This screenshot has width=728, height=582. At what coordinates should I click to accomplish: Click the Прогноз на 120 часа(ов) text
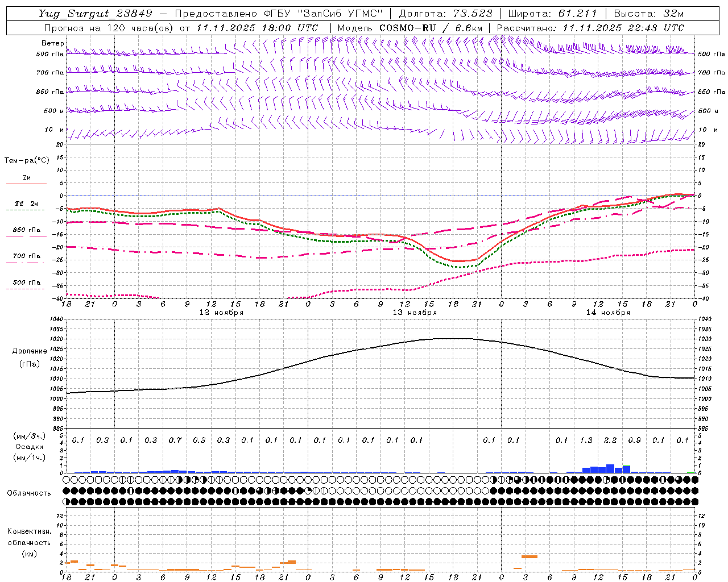pos(109,28)
